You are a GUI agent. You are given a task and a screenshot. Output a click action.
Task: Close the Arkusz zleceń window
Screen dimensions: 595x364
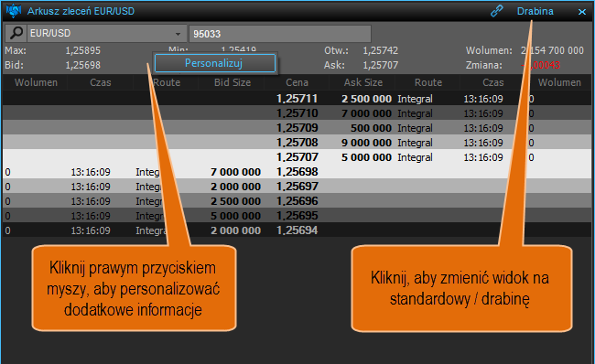tap(581, 12)
